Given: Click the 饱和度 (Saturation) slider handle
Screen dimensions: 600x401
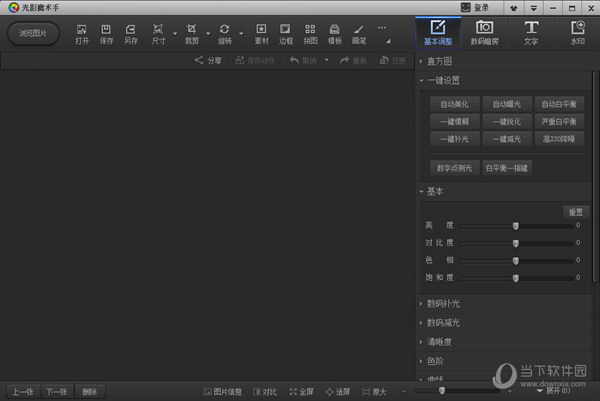Looking at the screenshot, I should tap(516, 278).
